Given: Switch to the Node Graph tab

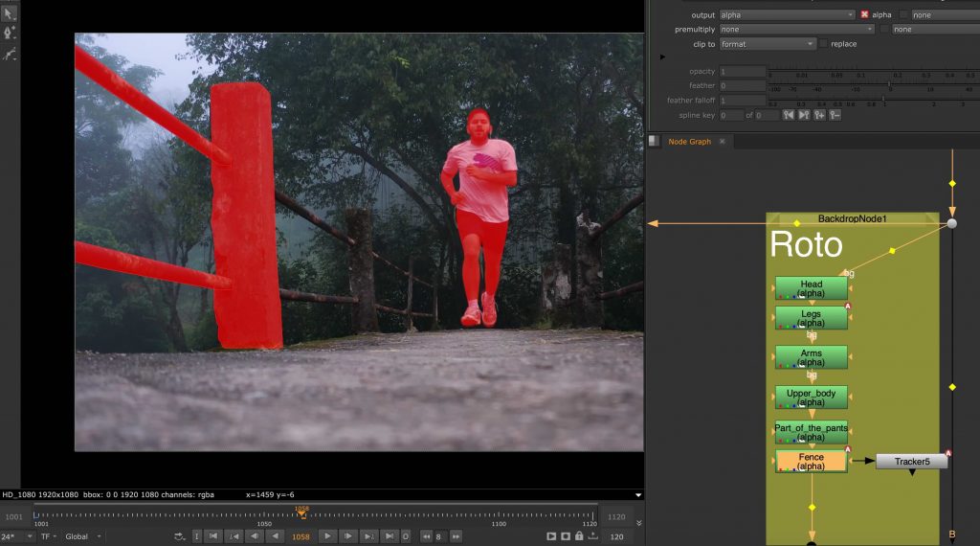Looking at the screenshot, I should [x=691, y=142].
